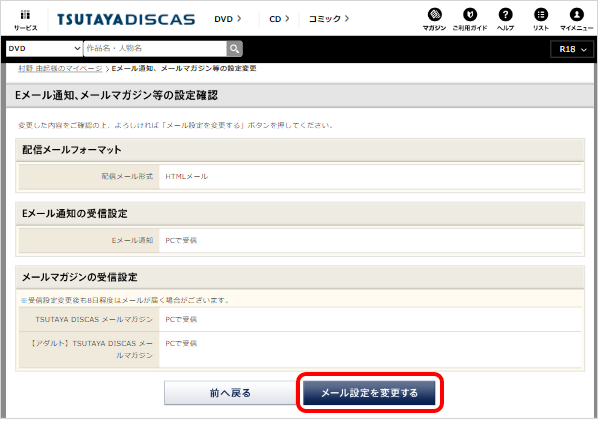This screenshot has width=598, height=422.
Task: Click the TSUTAYA DISCAS logo
Action: (x=126, y=19)
